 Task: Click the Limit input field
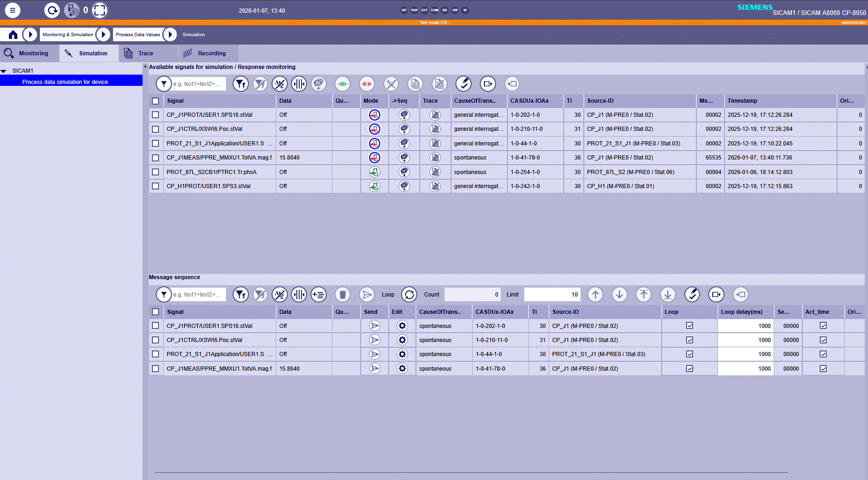click(x=552, y=295)
